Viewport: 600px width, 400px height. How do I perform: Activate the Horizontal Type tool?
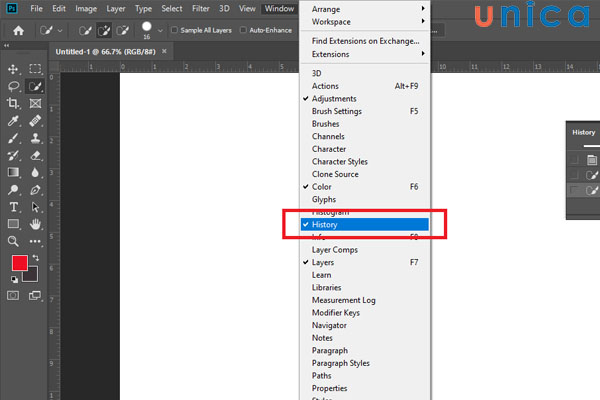(14, 207)
